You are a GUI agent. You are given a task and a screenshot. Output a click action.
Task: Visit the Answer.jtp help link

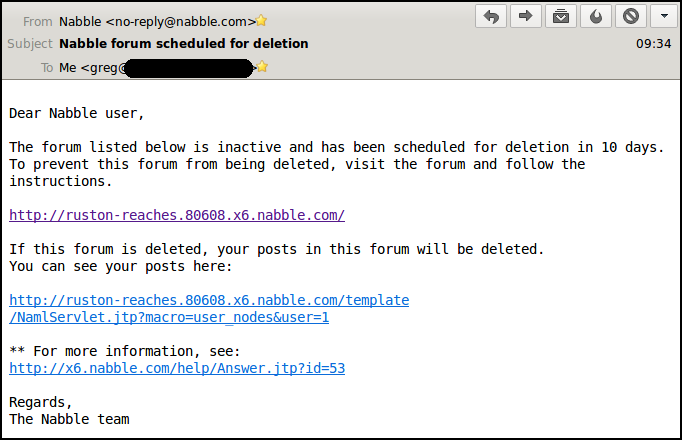(177, 368)
